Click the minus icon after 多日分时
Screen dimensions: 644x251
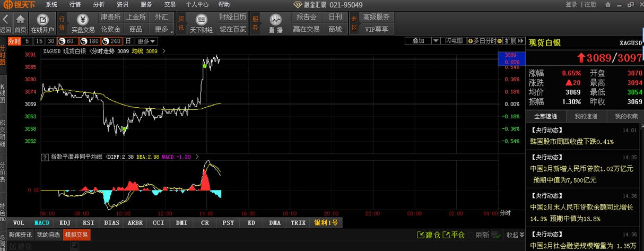click(500, 41)
